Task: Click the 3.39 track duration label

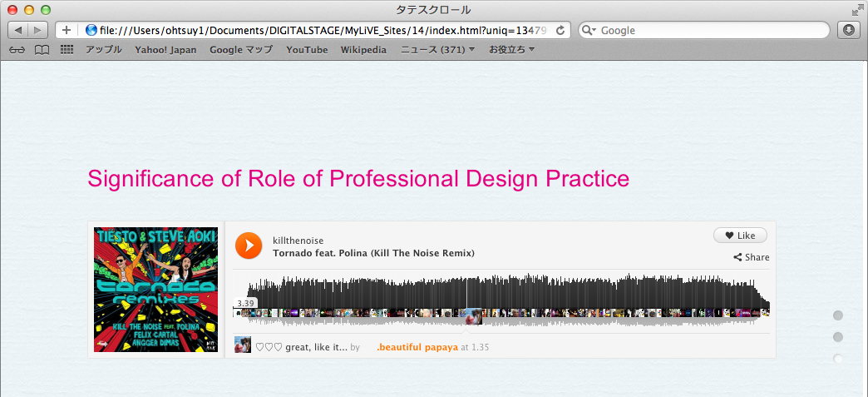Action: 244,303
